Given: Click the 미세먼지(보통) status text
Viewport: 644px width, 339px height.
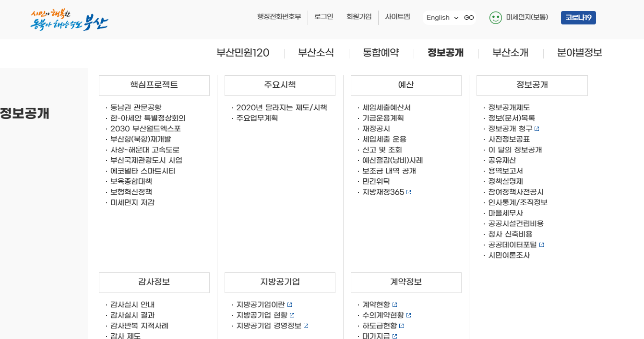Looking at the screenshot, I should point(527,18).
